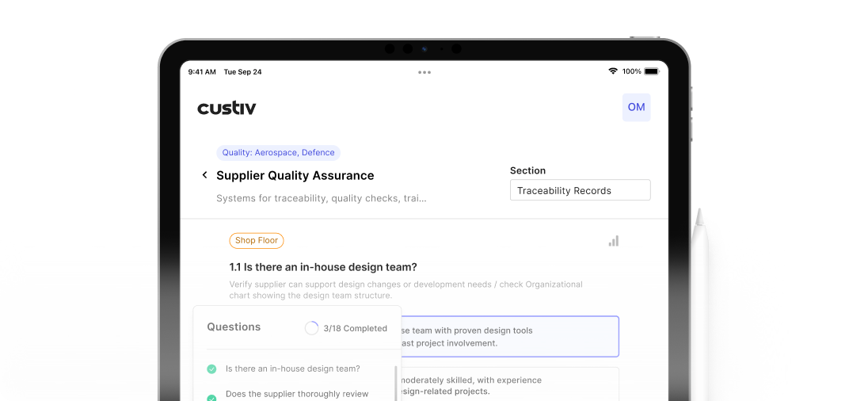Open question 'Does the supplier thoroughly review'
This screenshot has width=868, height=401.
point(297,395)
